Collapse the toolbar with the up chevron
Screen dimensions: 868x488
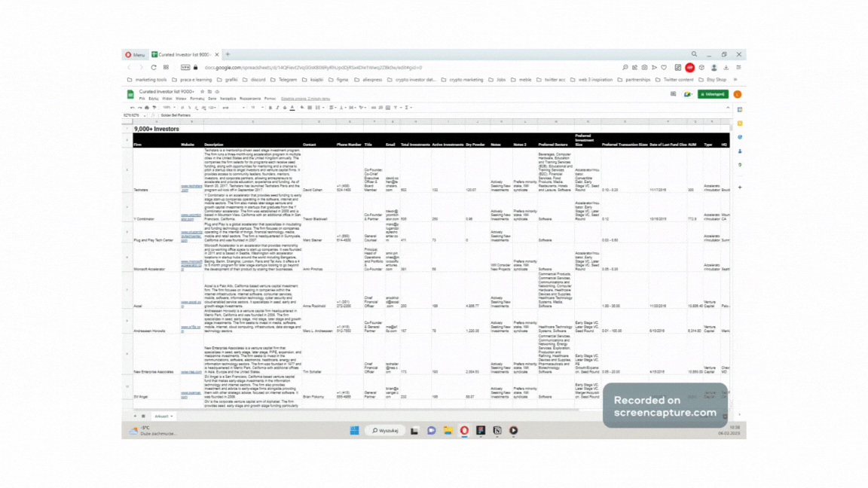click(x=727, y=108)
